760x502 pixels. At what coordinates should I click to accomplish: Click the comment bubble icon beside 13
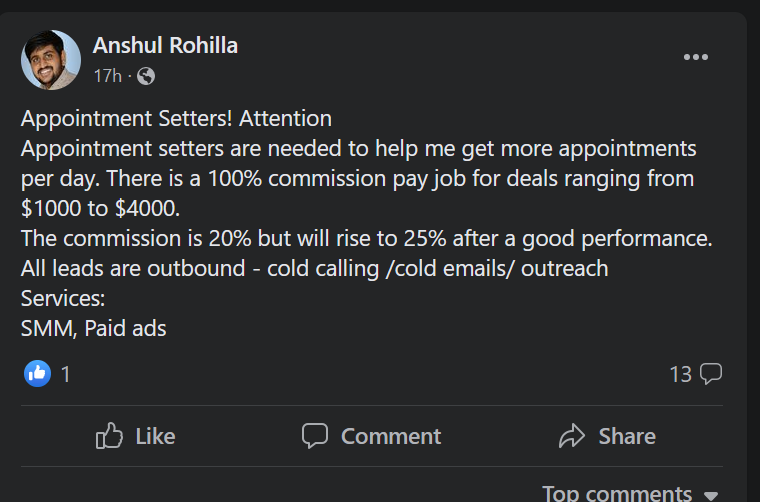(711, 374)
